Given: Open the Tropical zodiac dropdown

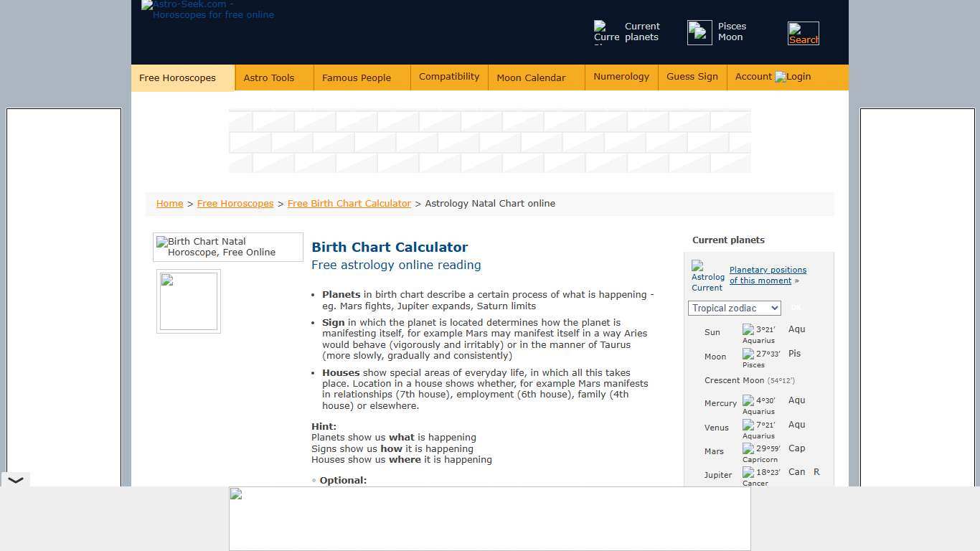Looking at the screenshot, I should [x=734, y=308].
